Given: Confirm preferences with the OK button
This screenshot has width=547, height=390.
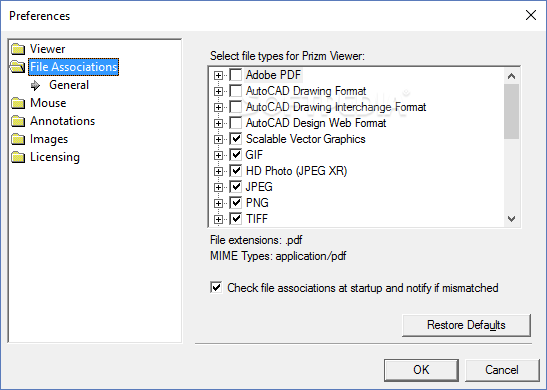Looking at the screenshot, I should (x=421, y=370).
